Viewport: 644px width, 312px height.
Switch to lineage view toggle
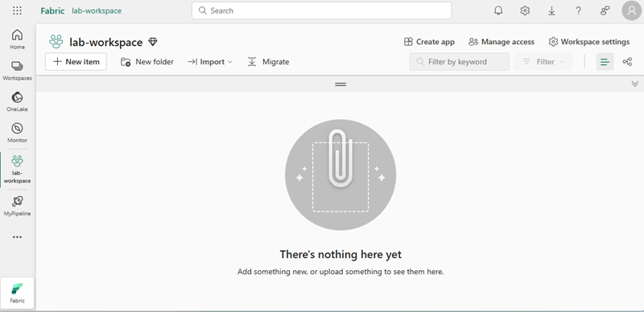click(627, 62)
